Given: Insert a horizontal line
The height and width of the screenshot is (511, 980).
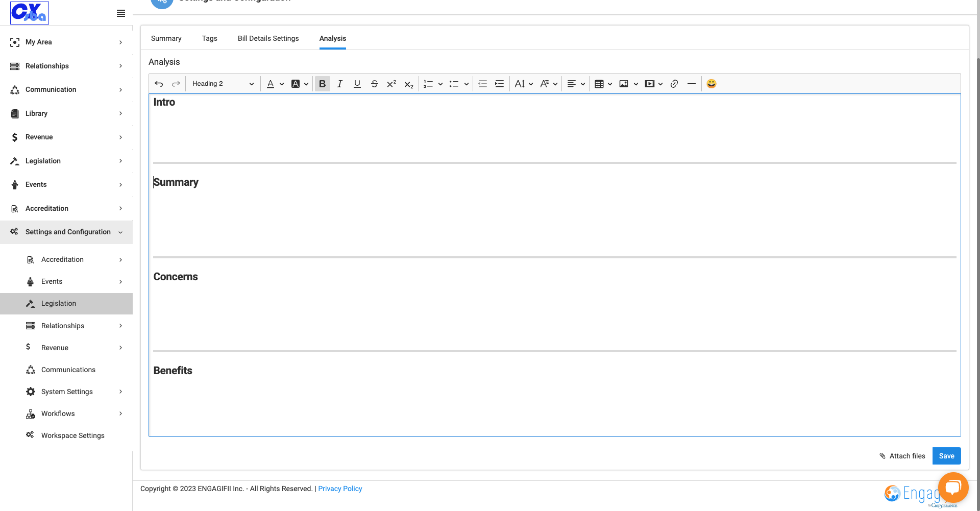Looking at the screenshot, I should [692, 84].
